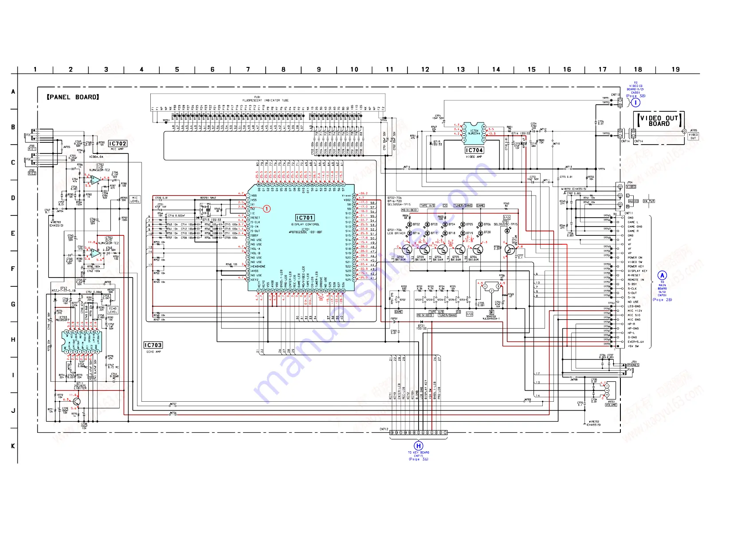Click the SEL5955A-TP15 part label
Image resolution: width=745 pixels, height=560 pixels.
(x=399, y=204)
